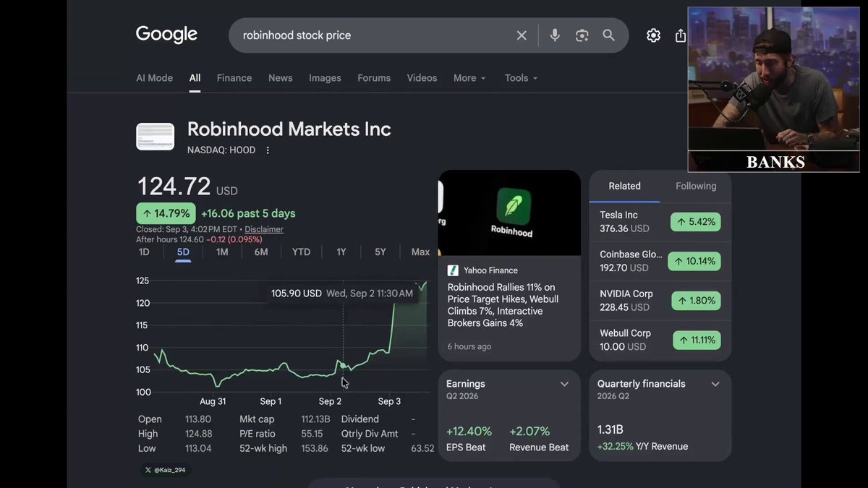
Task: Expand the More dropdown
Action: coord(469,78)
